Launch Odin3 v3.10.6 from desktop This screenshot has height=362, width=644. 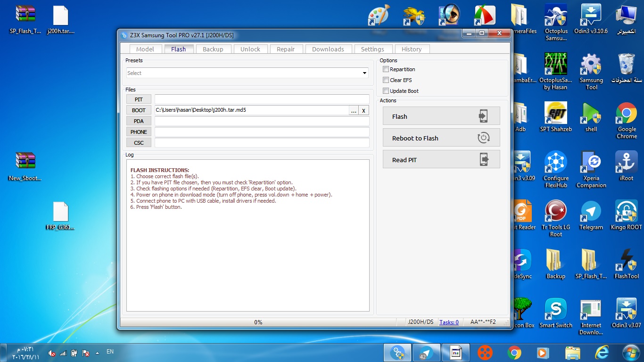point(591,19)
